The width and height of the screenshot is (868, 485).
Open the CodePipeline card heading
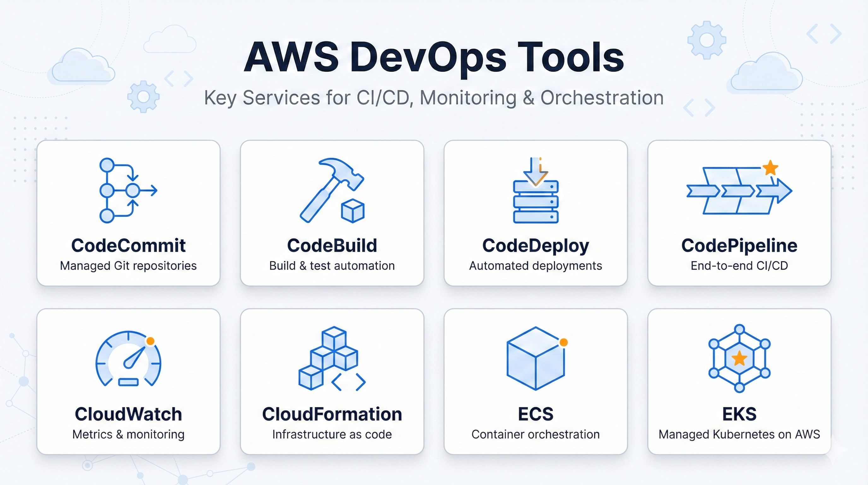click(739, 246)
